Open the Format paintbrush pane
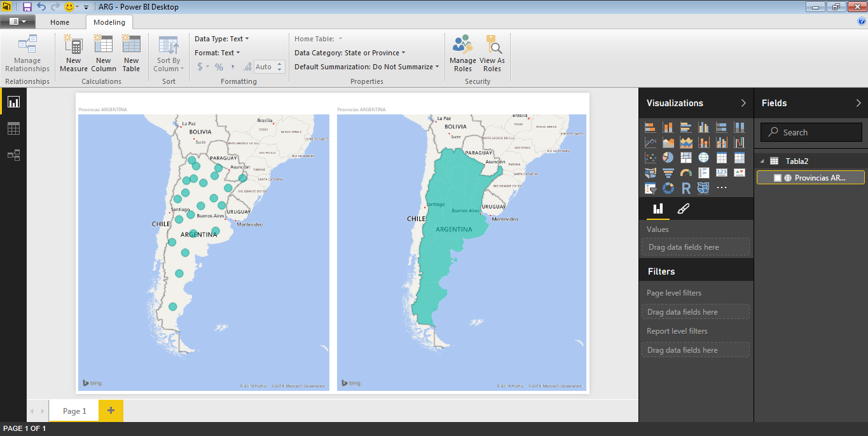868x436 pixels. (684, 208)
